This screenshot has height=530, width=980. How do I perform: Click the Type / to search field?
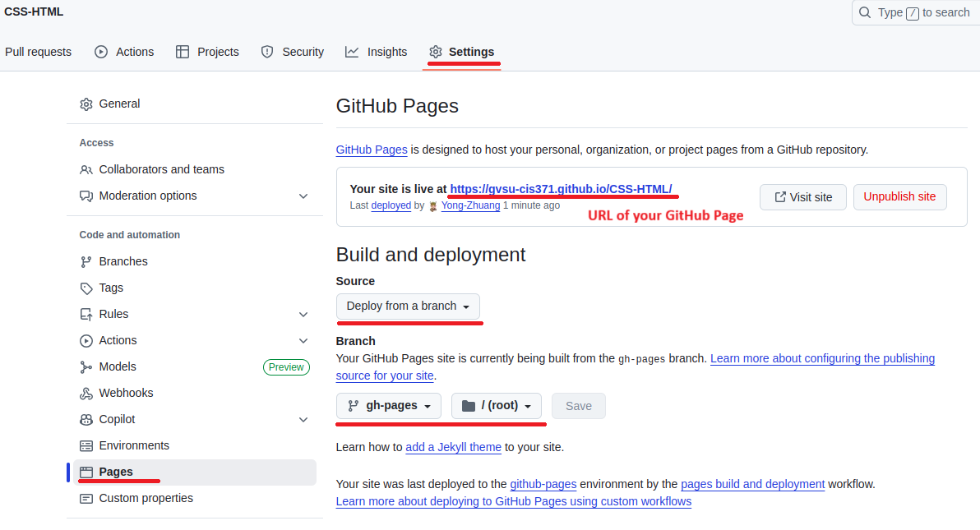914,12
